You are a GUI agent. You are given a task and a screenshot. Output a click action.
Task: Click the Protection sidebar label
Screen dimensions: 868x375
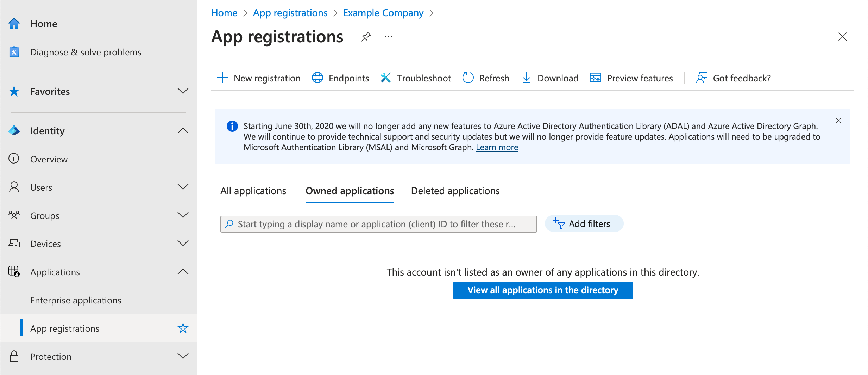click(x=51, y=356)
